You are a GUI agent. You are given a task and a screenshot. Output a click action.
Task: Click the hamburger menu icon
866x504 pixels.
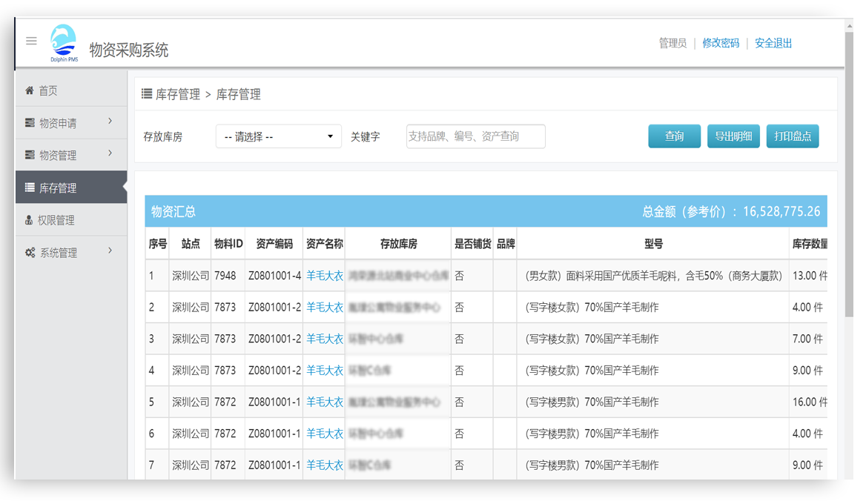point(31,41)
